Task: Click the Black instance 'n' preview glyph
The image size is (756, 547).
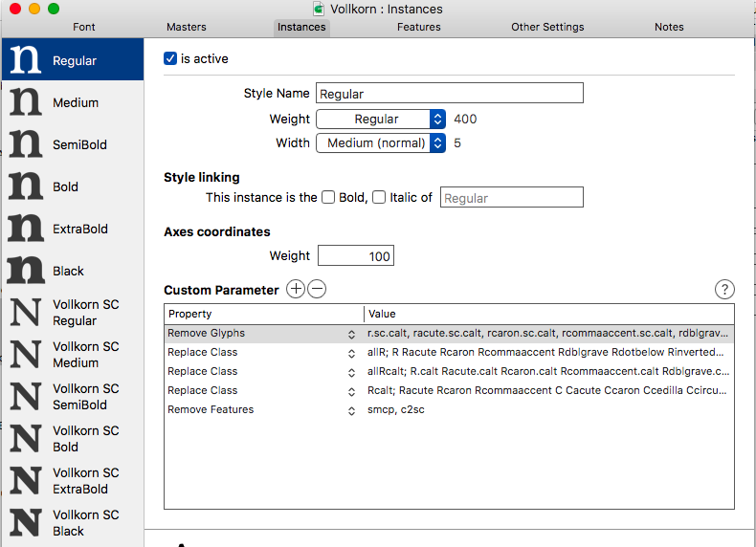Action: point(25,270)
